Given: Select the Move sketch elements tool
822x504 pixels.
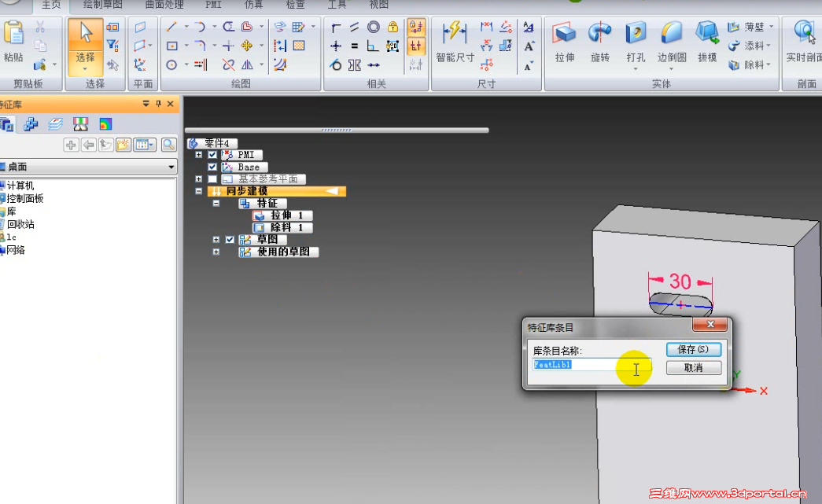Looking at the screenshot, I should [247, 46].
